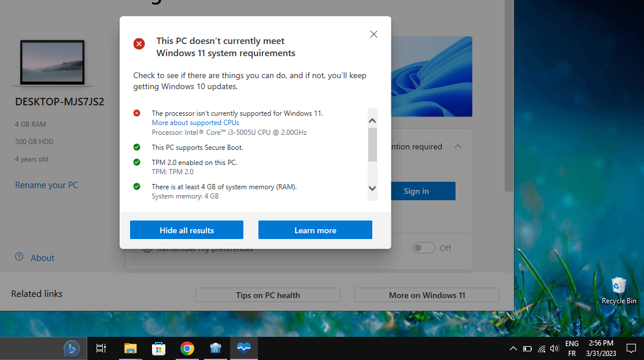Click the TPM: TPM 2.0 detail line

point(172,172)
